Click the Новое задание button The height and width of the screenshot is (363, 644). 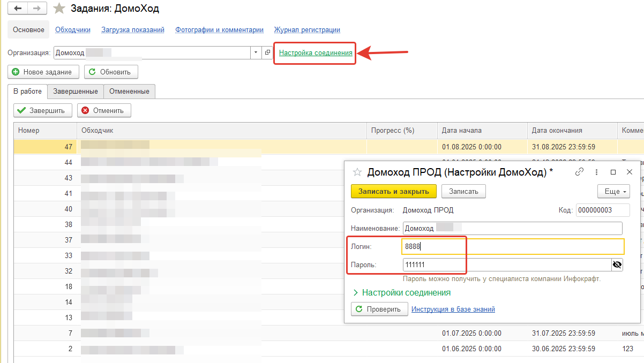tap(43, 72)
